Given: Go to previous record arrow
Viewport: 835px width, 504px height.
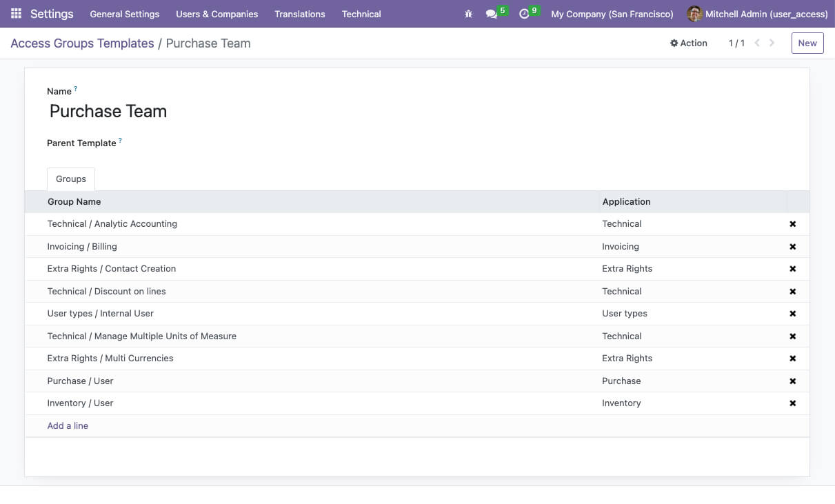Looking at the screenshot, I should click(x=757, y=43).
